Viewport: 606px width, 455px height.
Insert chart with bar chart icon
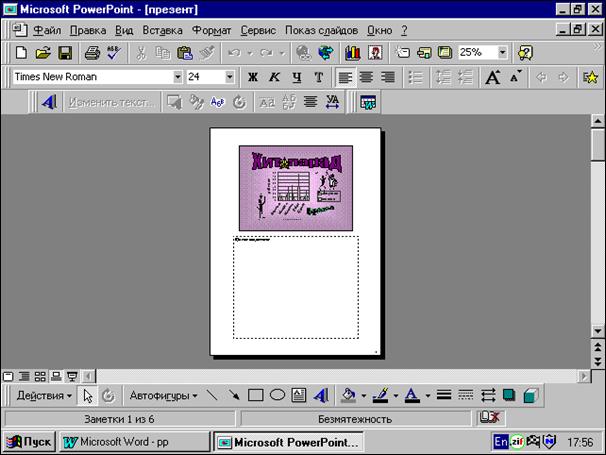352,52
